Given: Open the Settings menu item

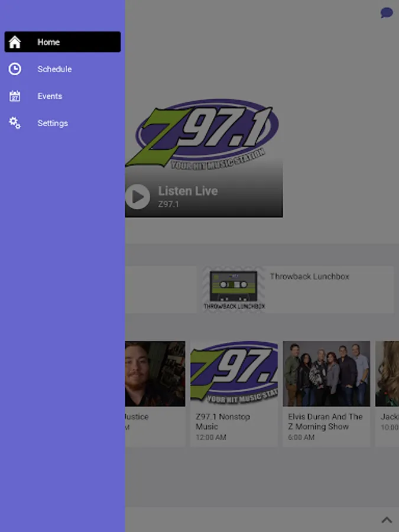Looking at the screenshot, I should [x=63, y=123].
